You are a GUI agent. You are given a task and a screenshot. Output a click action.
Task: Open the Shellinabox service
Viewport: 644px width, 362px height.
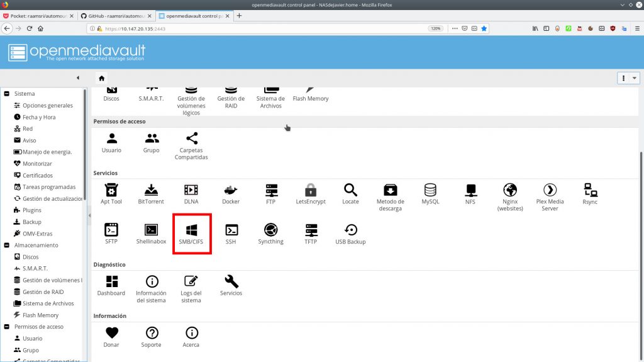[151, 234]
